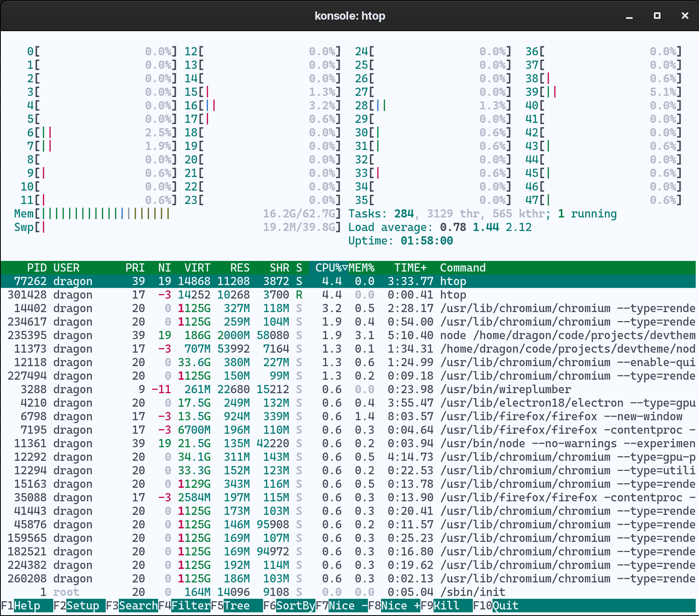Select chromium process row with PID 14402
699x616 pixels.
(348, 308)
